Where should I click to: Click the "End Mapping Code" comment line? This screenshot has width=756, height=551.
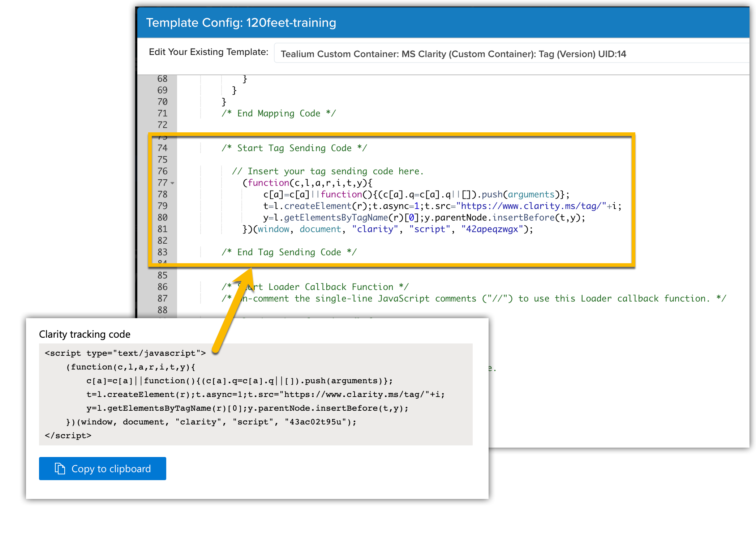pos(279,113)
